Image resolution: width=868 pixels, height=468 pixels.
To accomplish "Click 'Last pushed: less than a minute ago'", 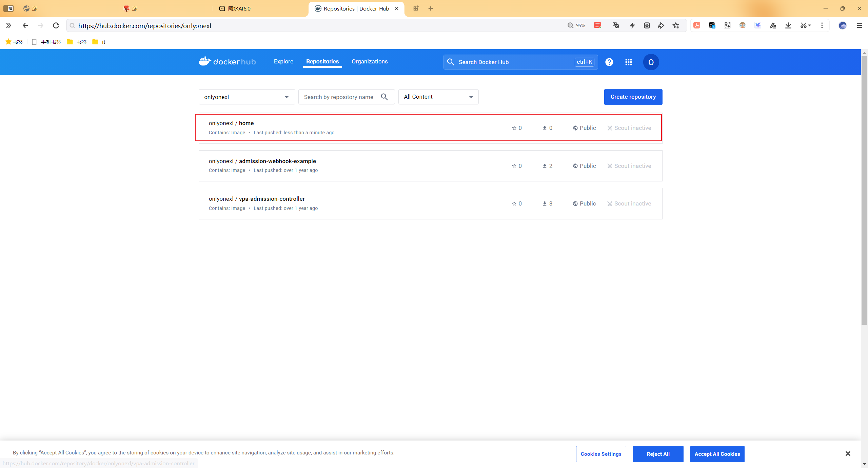I will click(294, 133).
